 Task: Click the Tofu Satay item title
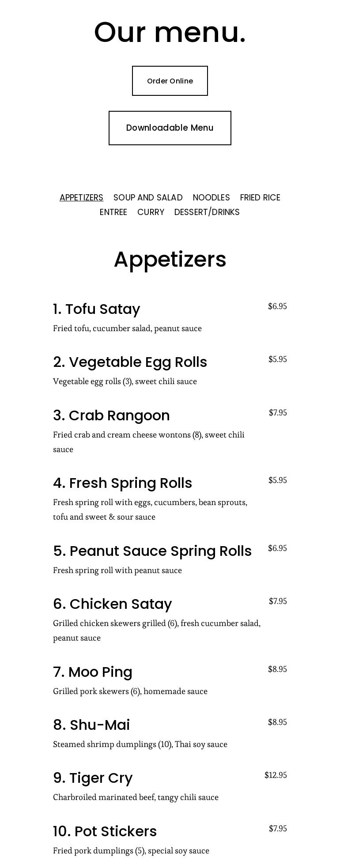pos(96,309)
